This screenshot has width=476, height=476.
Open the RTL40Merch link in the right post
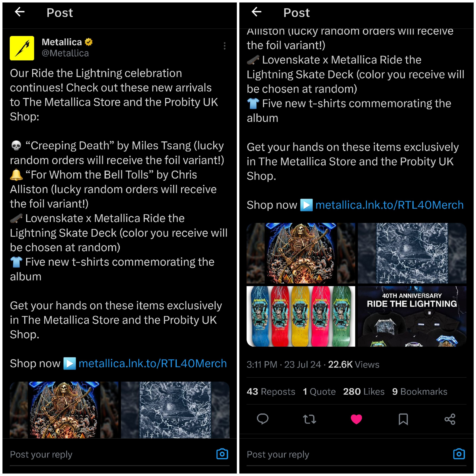(x=390, y=205)
